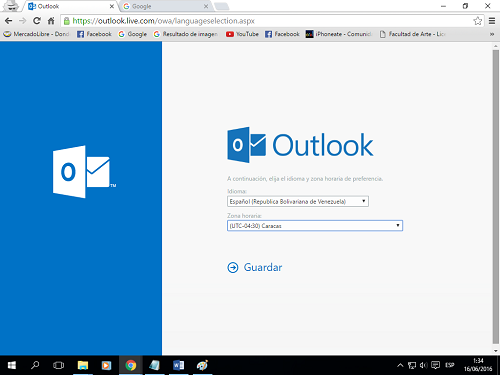Screen dimensions: 500x375
Task: Open the MercadoLibre bookmark
Action: [x=36, y=34]
